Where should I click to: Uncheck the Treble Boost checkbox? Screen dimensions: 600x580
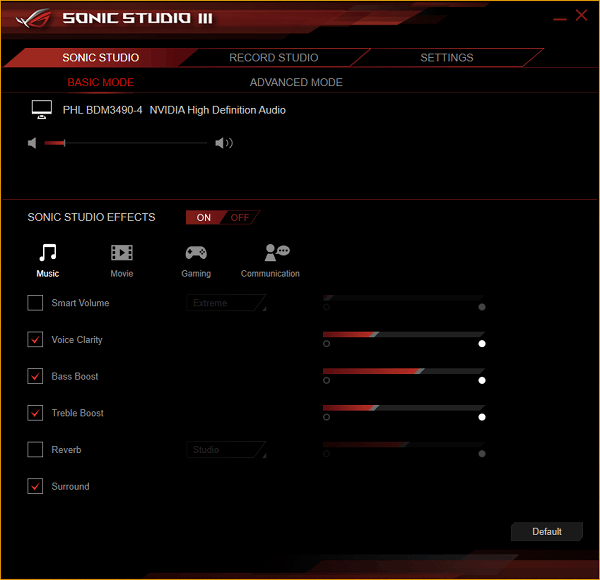tap(35, 413)
